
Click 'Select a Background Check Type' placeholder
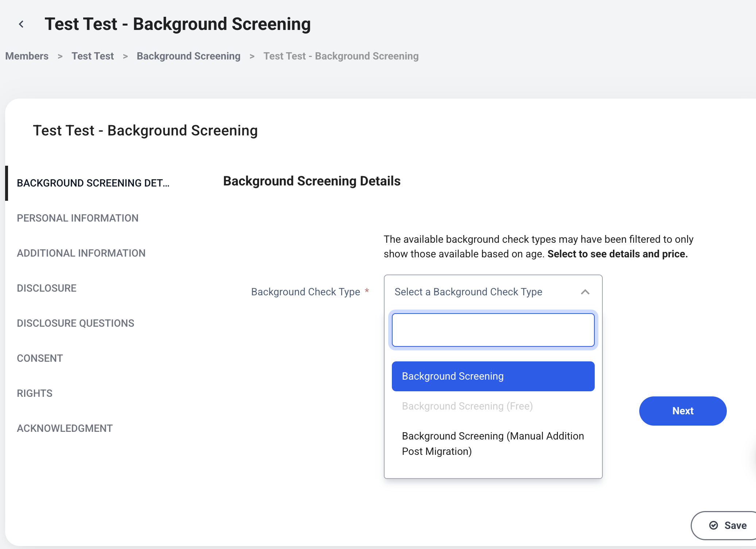tap(468, 292)
